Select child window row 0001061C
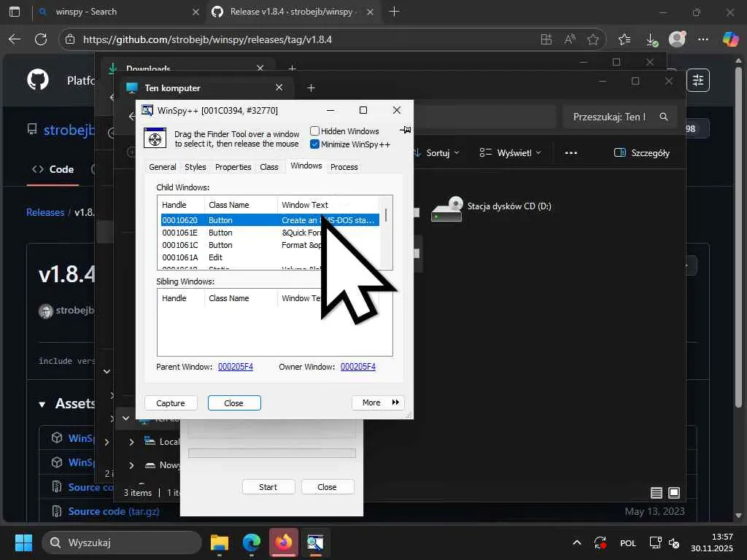 [270, 245]
